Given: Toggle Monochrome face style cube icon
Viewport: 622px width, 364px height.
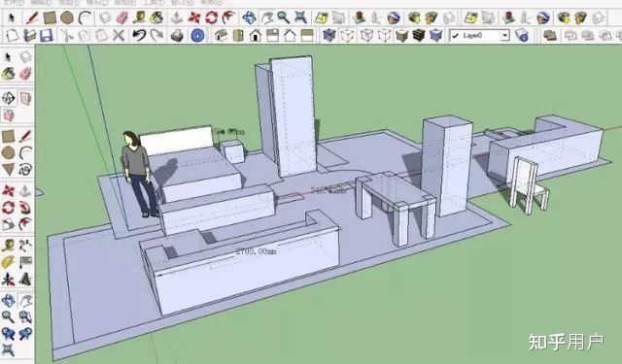Looking at the screenshot, I should [x=436, y=36].
